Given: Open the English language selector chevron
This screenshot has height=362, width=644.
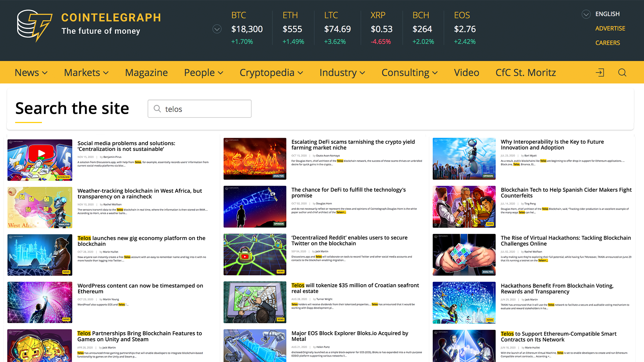Looking at the screenshot, I should coord(586,14).
